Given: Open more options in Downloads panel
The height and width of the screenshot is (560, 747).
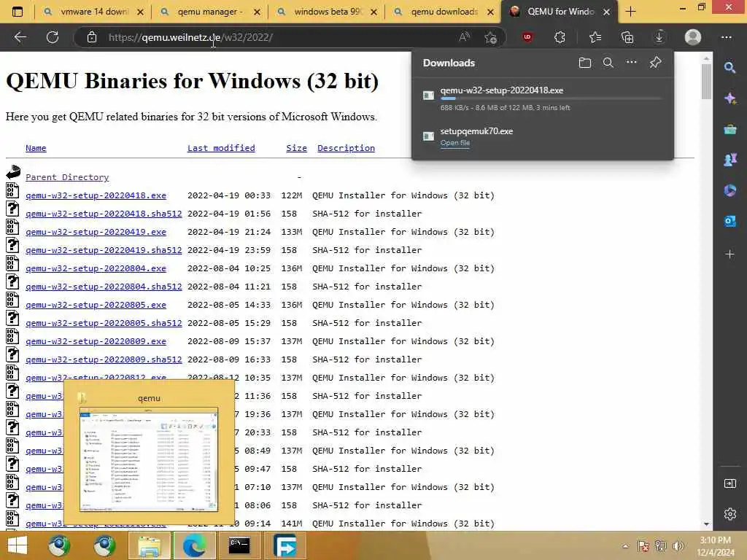Looking at the screenshot, I should 631,63.
